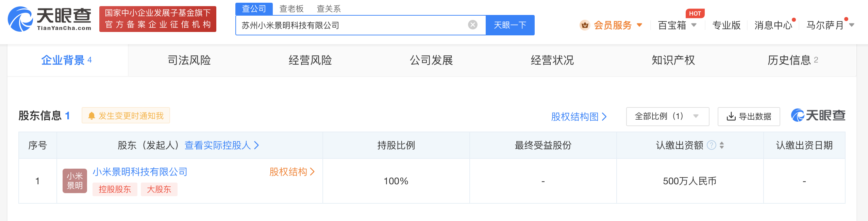Viewport: 868px width, 221px height.
Task: Click the 小米景明 company logo thumbnail
Action: 75,181
